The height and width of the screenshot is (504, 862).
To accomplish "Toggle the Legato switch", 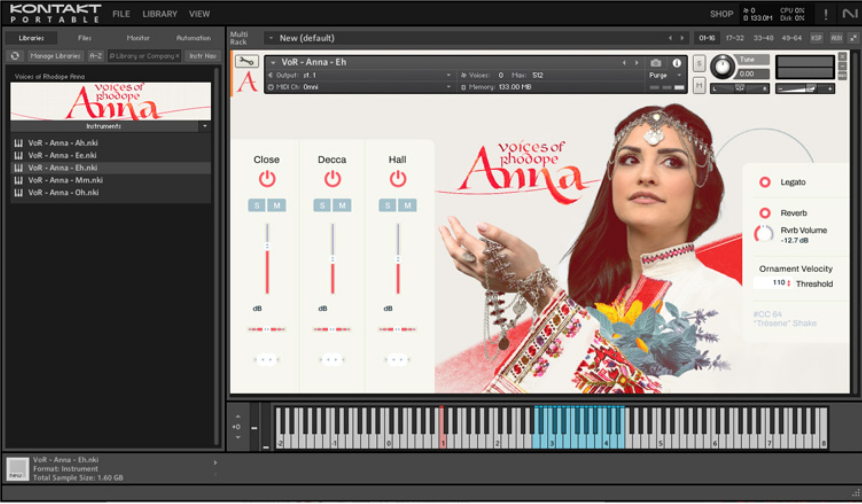I will click(765, 182).
